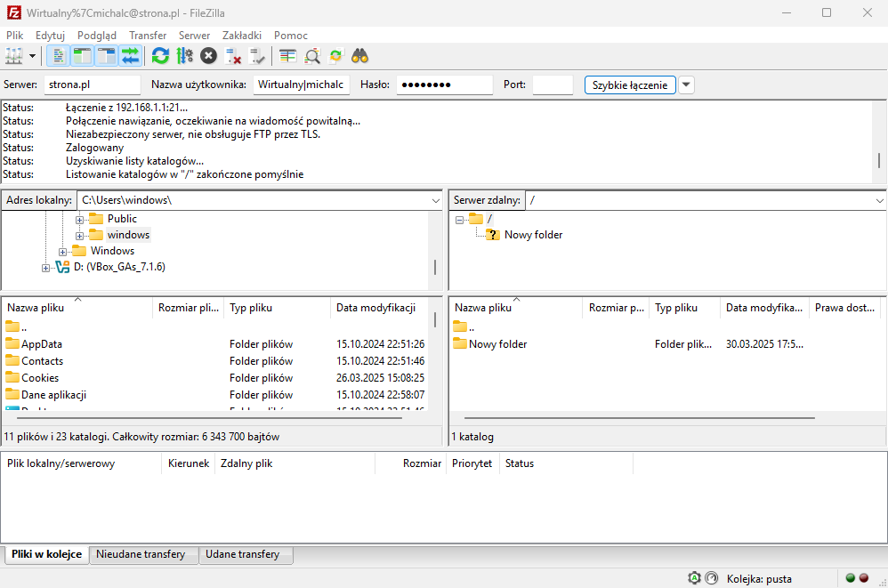Open the speed limits gauge icon
Viewport: 888px width, 588px height.
point(712,578)
